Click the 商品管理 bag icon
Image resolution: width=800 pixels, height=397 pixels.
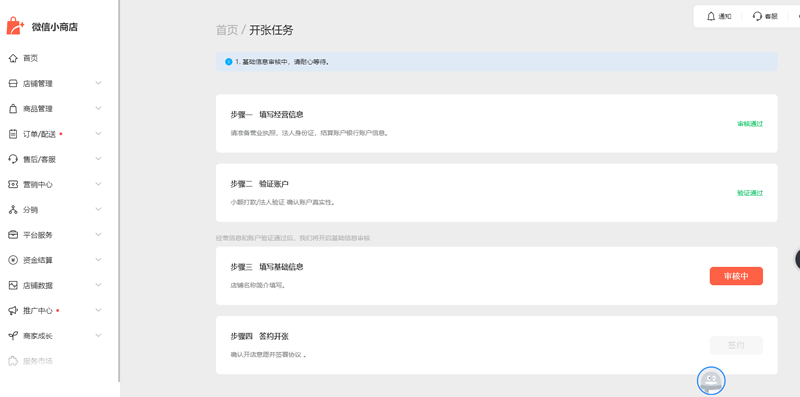point(13,109)
